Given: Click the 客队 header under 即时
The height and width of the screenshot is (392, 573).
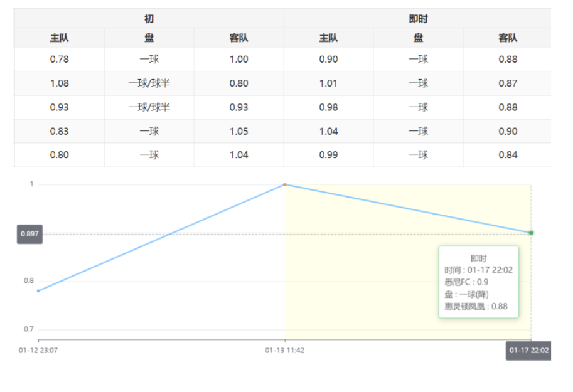Looking at the screenshot, I should click(508, 38).
